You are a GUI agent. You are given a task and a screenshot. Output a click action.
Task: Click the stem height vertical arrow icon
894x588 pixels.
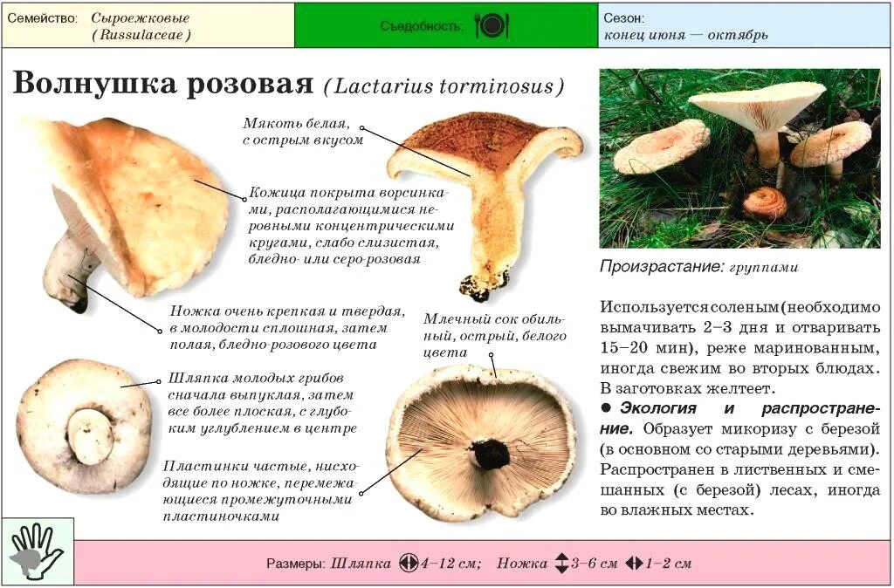click(x=561, y=564)
